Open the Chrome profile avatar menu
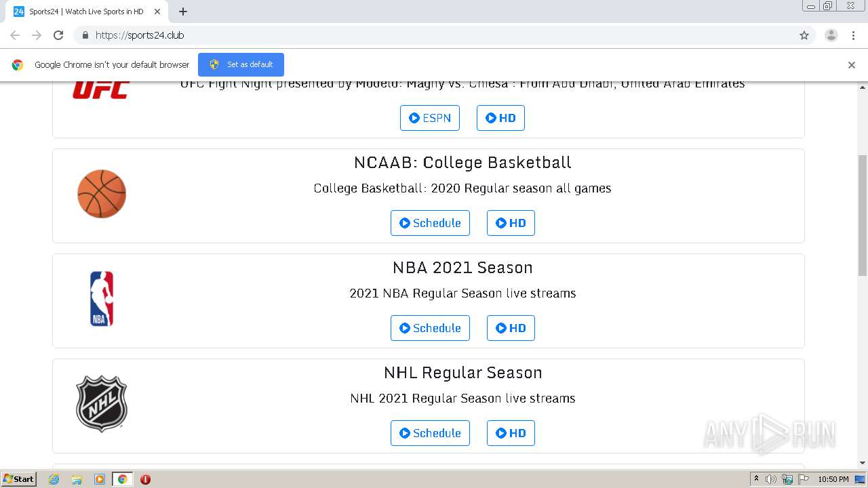868x488 pixels. (x=831, y=35)
